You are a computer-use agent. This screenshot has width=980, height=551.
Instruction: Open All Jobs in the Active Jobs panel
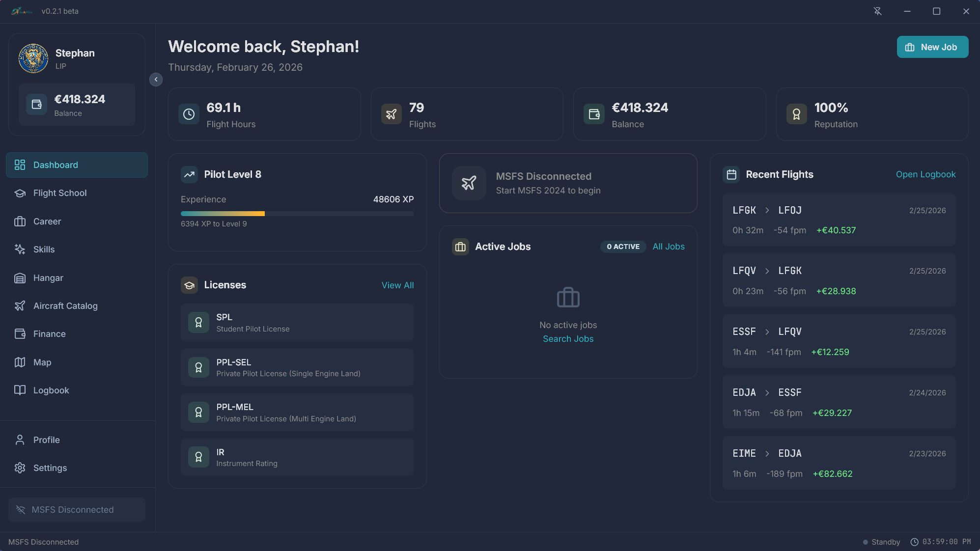point(669,247)
